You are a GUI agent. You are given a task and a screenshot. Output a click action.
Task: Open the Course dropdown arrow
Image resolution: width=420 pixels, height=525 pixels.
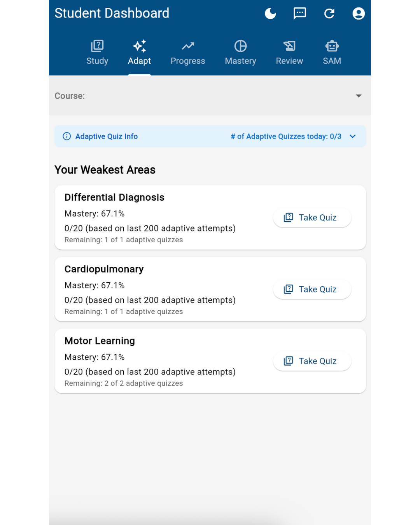359,96
